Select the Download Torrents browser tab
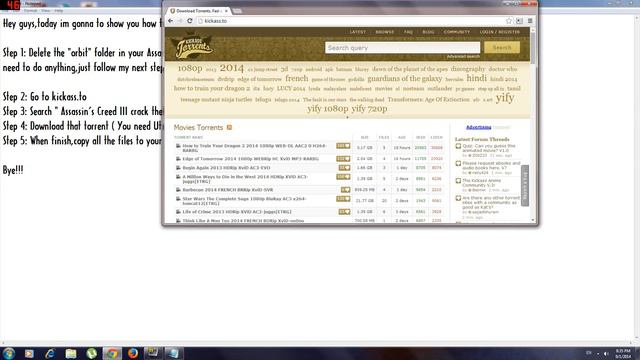The image size is (640, 360). point(199,11)
